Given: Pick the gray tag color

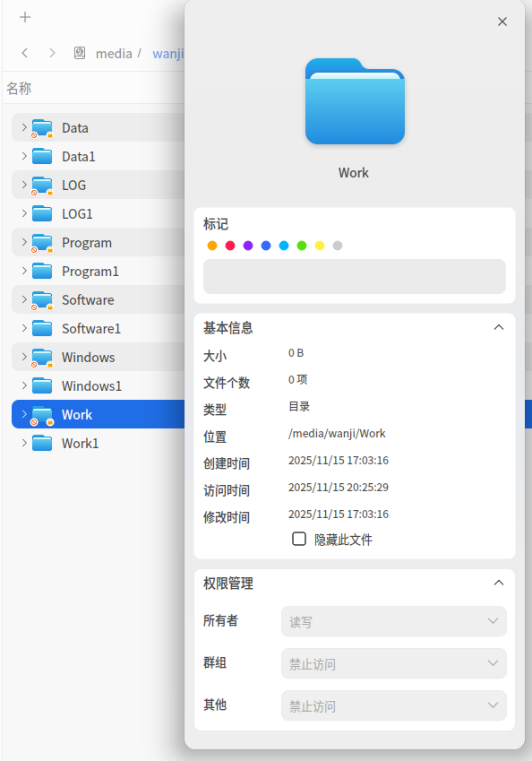Looking at the screenshot, I should 338,246.
